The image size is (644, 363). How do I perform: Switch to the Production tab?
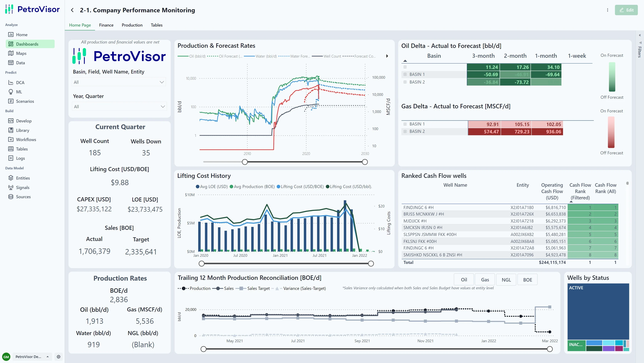(x=132, y=25)
